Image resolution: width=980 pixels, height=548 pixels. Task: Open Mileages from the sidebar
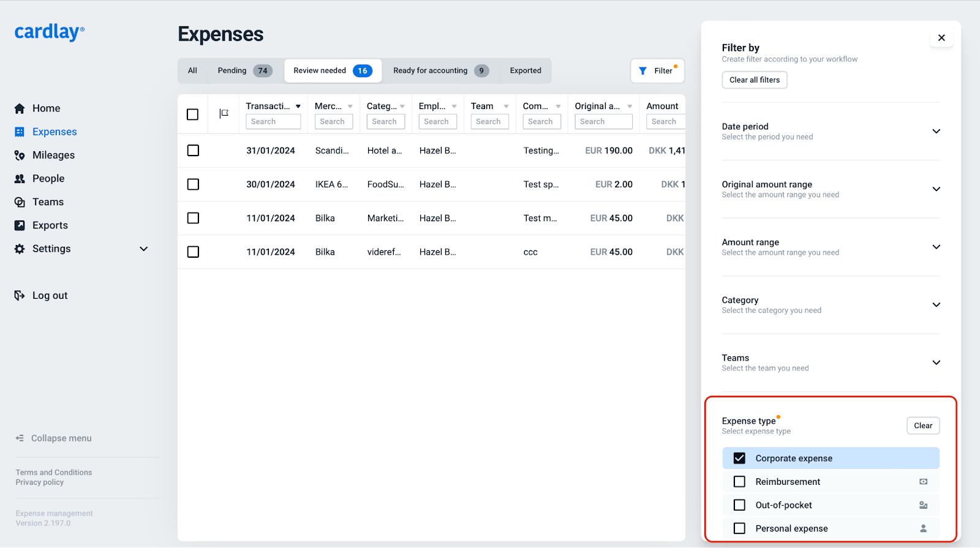pyautogui.click(x=53, y=156)
